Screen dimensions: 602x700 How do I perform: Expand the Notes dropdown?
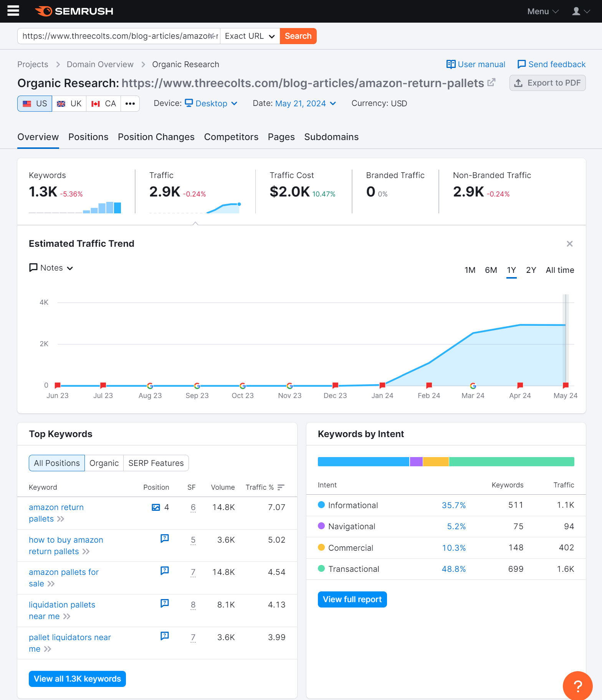[x=51, y=268]
